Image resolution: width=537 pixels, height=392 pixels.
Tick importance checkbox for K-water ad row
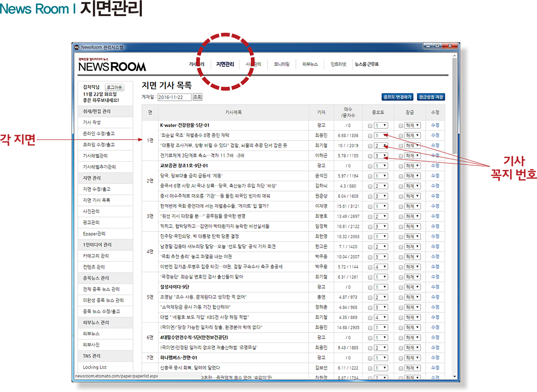[370, 126]
